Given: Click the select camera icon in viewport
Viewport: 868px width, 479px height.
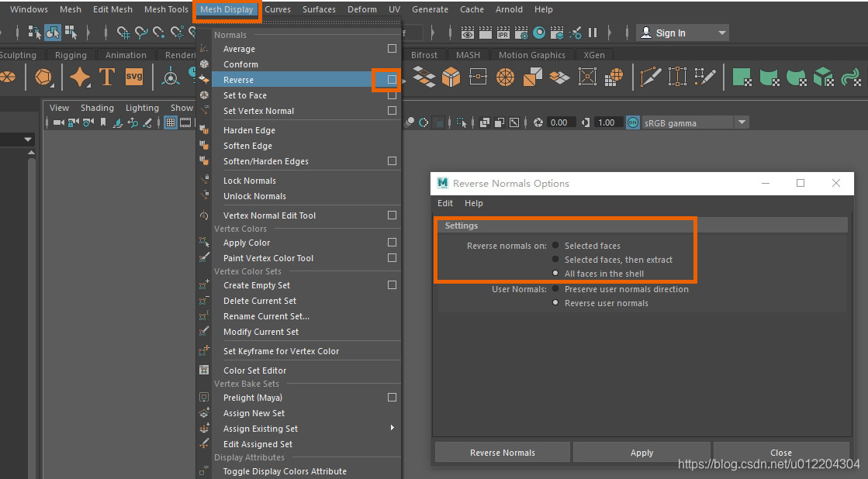Looking at the screenshot, I should [58, 122].
